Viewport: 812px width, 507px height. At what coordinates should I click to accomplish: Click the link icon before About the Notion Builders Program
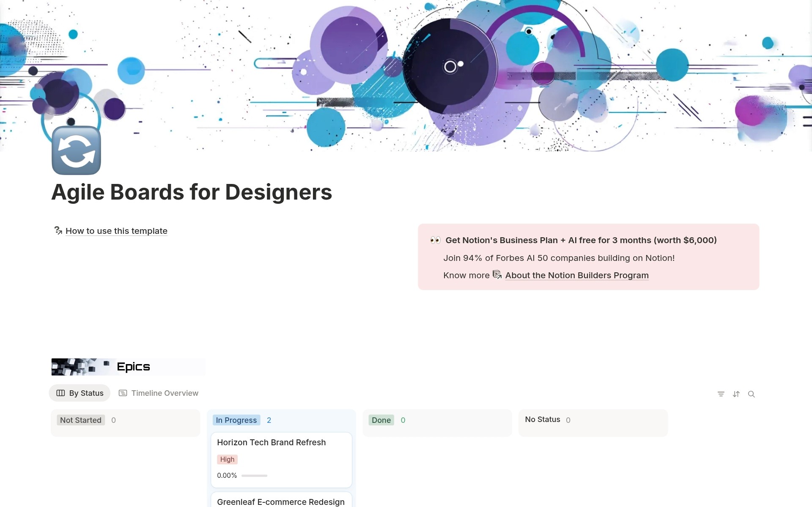[x=497, y=274]
